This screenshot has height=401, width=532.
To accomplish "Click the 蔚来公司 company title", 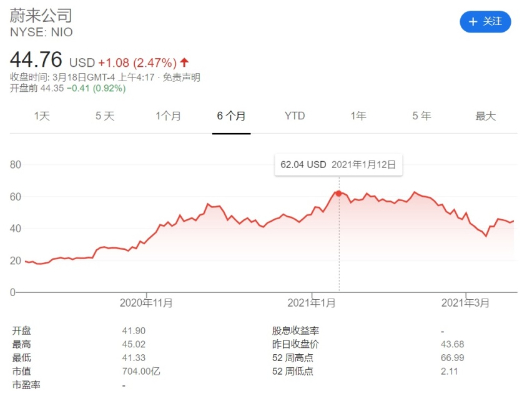I will (x=41, y=16).
